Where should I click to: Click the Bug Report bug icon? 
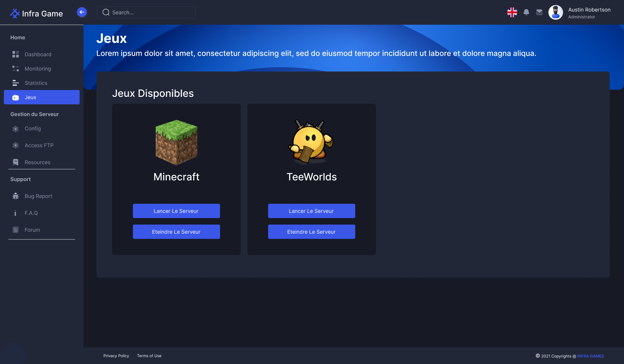click(16, 196)
